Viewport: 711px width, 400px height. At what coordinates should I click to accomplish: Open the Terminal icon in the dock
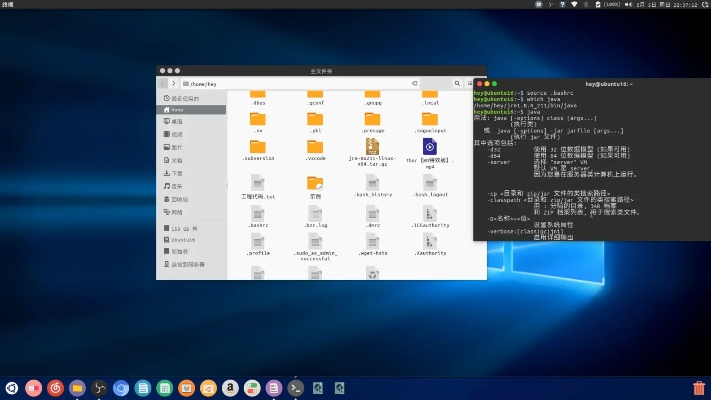click(296, 388)
